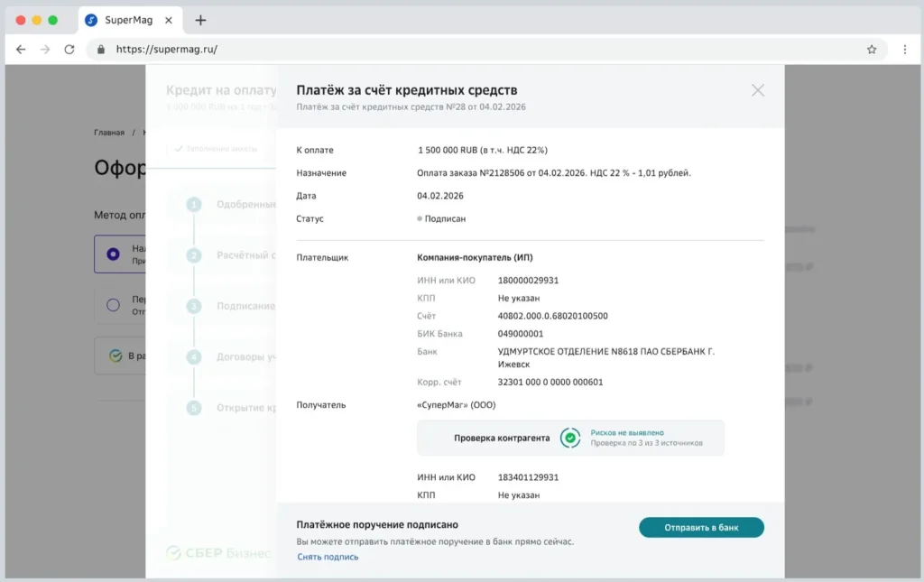Click the БИК value 049000001

tap(521, 334)
